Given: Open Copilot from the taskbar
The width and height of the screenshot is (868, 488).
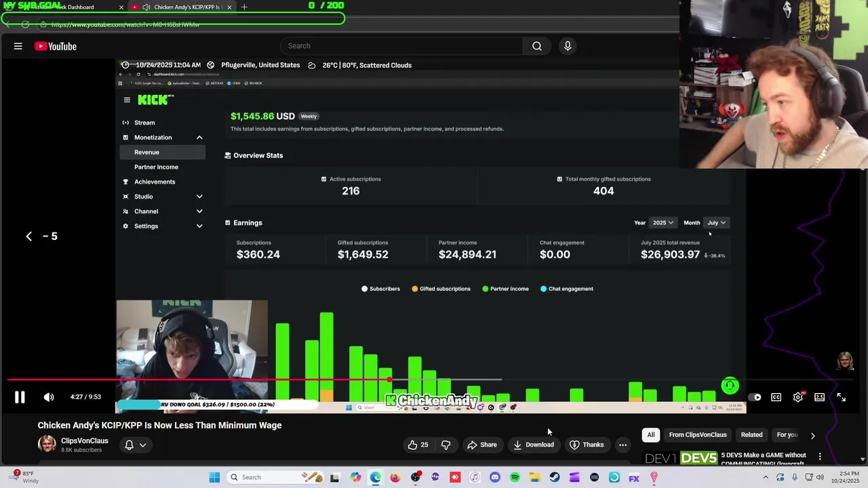Looking at the screenshot, I should (355, 477).
